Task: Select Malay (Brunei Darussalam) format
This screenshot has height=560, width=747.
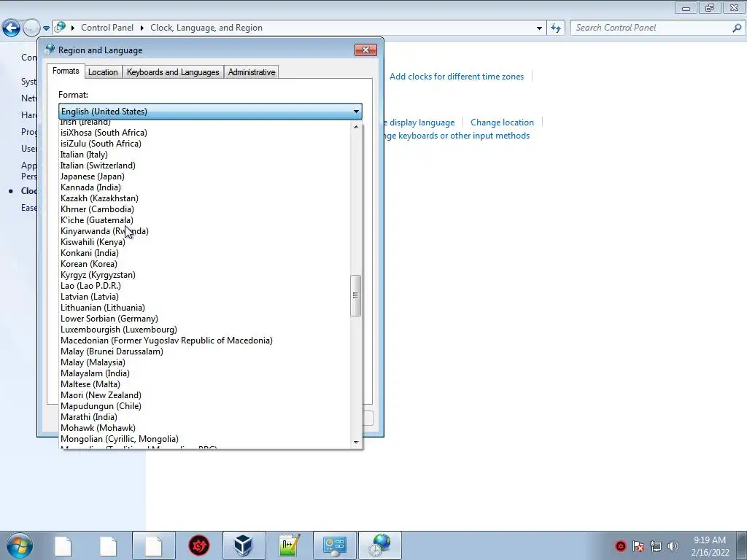Action: point(205,351)
